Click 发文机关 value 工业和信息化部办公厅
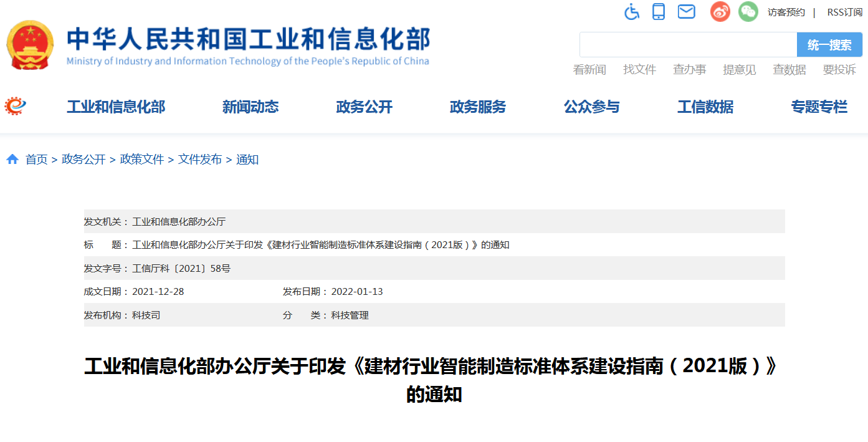 [x=179, y=222]
